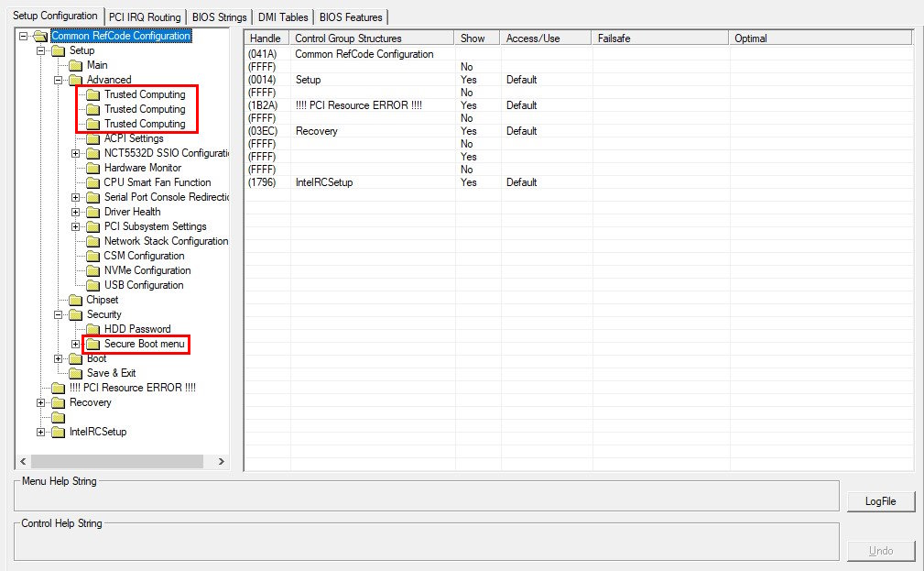Click the USB Configuration folder icon
924x571 pixels.
(x=92, y=285)
